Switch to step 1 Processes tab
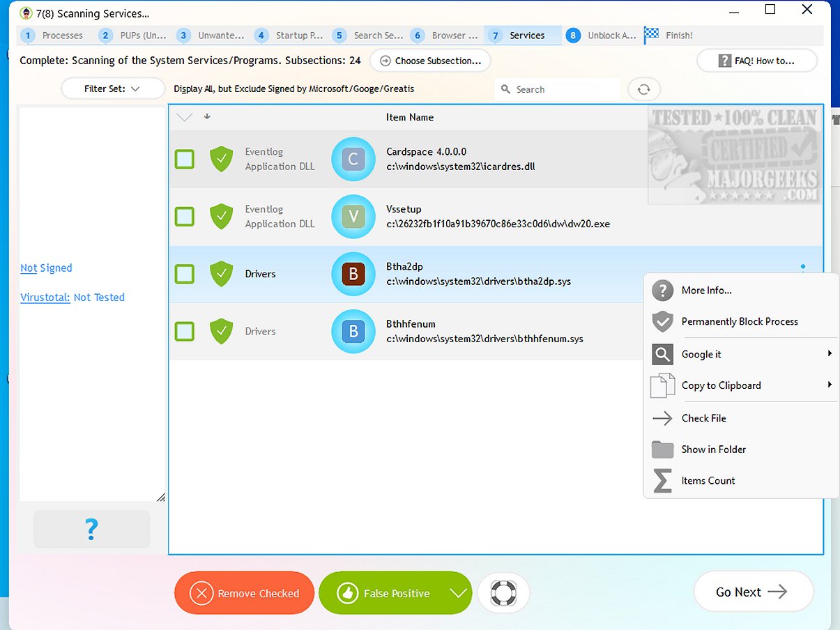Image resolution: width=840 pixels, height=630 pixels. click(x=54, y=36)
